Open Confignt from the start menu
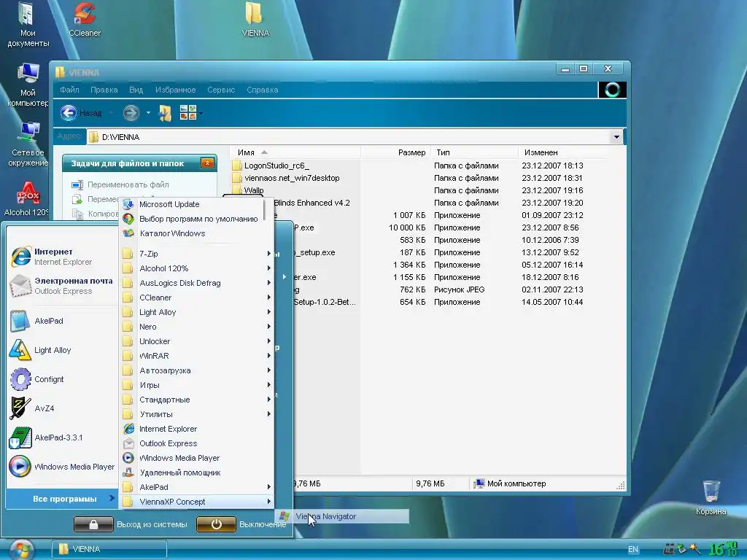The image size is (747, 560). coord(62,379)
